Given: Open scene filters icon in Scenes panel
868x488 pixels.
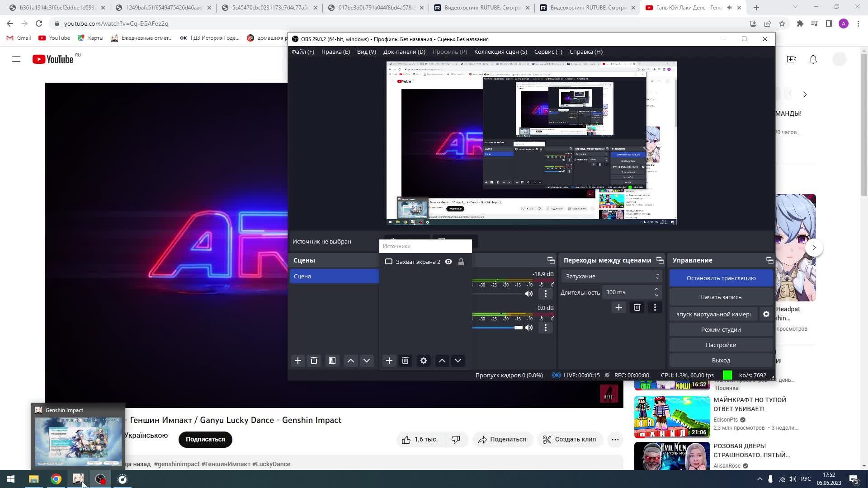Looking at the screenshot, I should [x=332, y=361].
